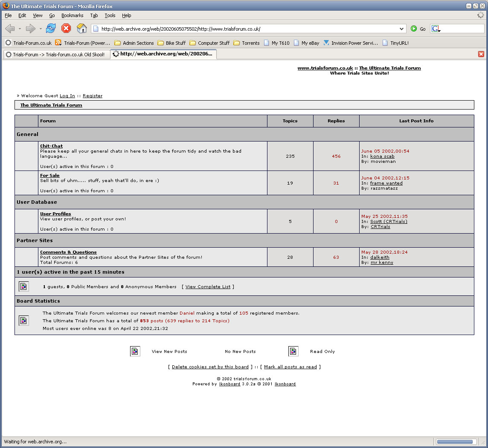Open the Trials-Forum (Power...) RSS feed bookmark
The image size is (488, 448).
(83, 43)
